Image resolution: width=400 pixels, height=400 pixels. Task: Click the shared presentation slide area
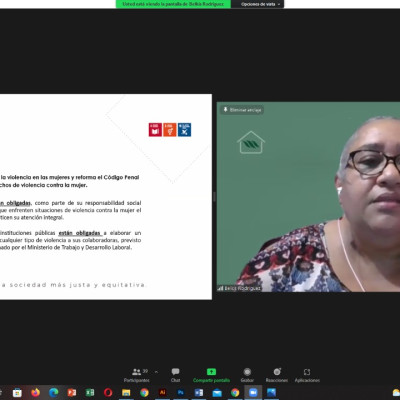pyautogui.click(x=106, y=197)
